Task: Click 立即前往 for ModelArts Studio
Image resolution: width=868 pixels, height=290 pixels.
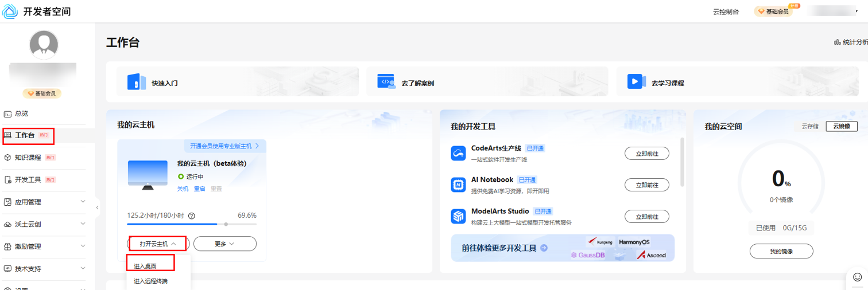Action: point(647,216)
